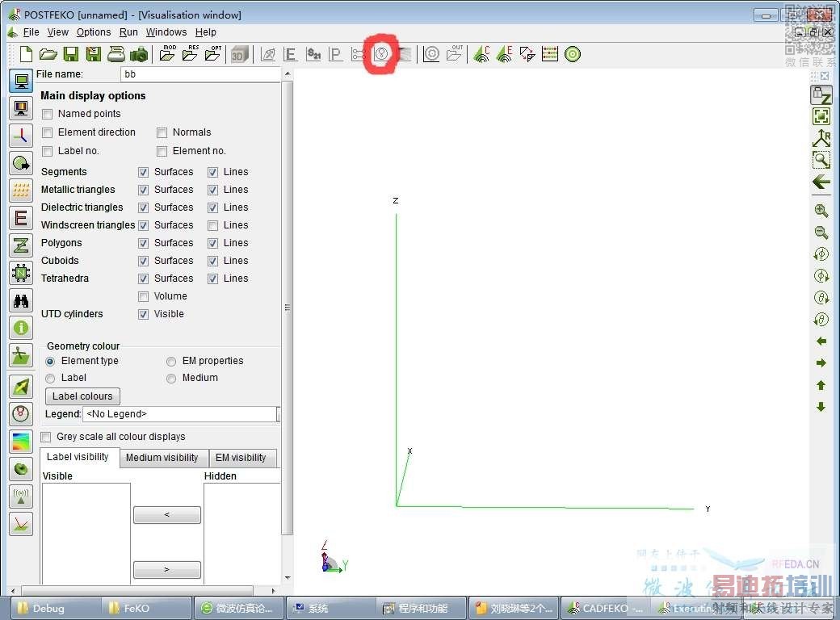Viewport: 840px width, 620px height.
Task: Click the colour gradient map sidebar icon
Action: pos(21,441)
